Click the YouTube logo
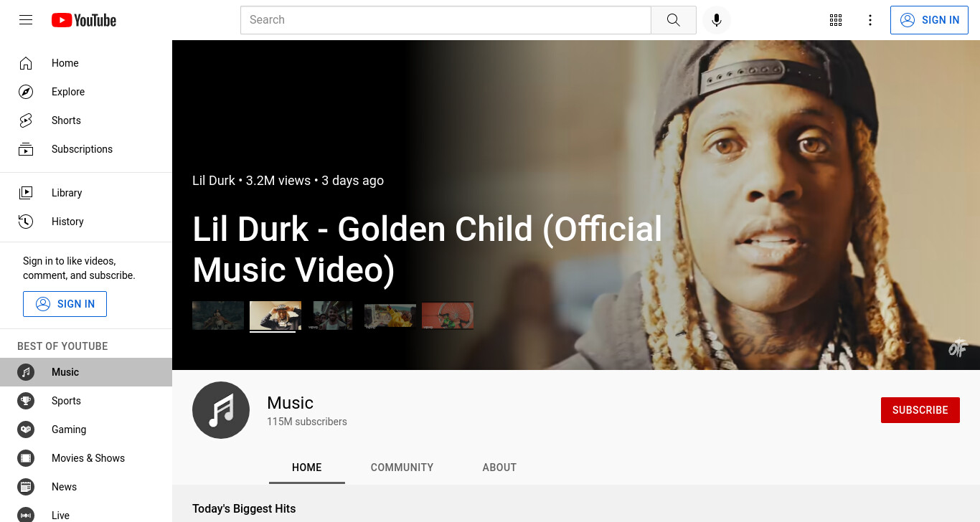The width and height of the screenshot is (980, 522). pyautogui.click(x=84, y=20)
